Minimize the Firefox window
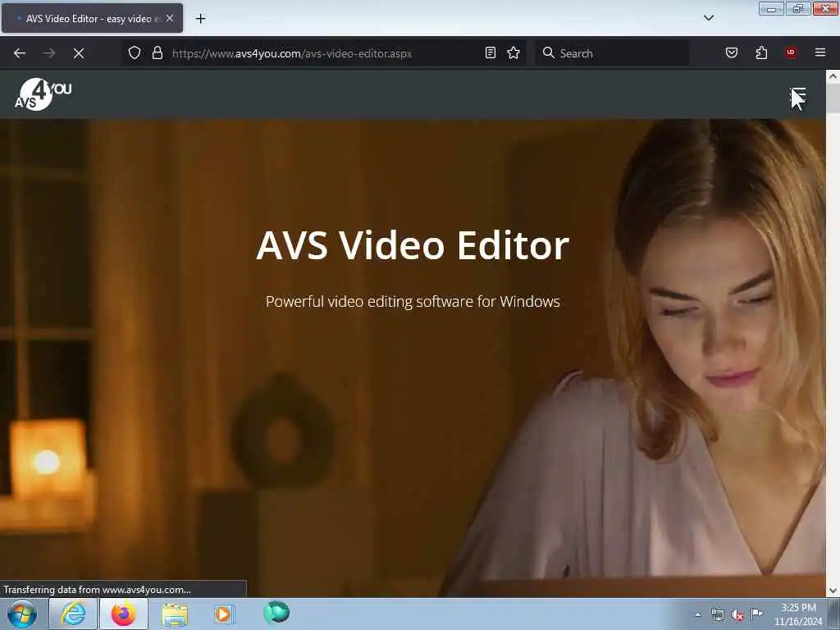 [771, 8]
